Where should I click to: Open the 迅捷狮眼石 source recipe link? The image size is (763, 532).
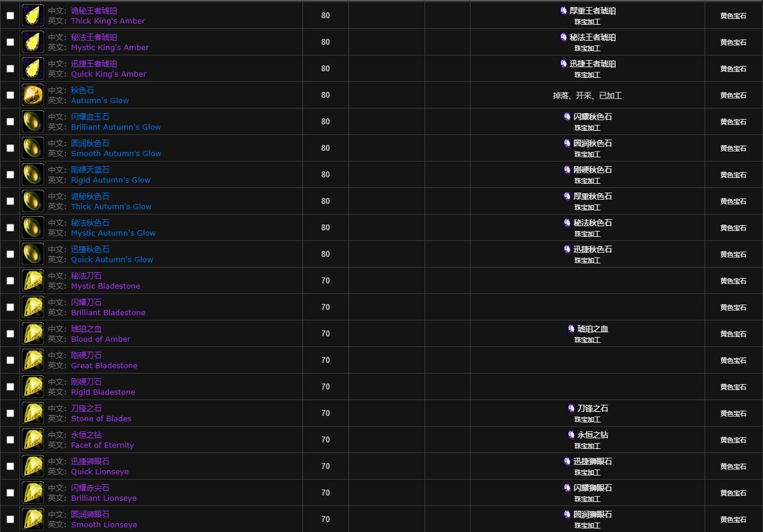[x=593, y=461]
